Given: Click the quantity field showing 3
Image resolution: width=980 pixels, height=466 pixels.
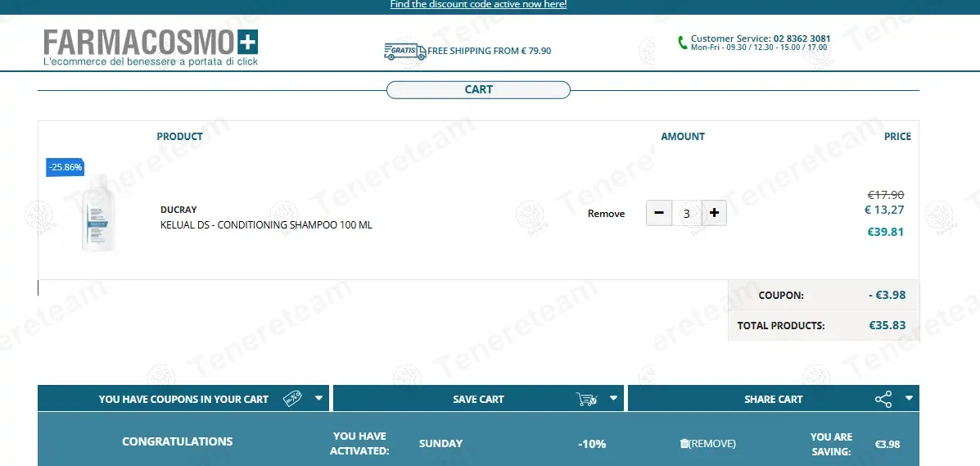Looking at the screenshot, I should (687, 213).
